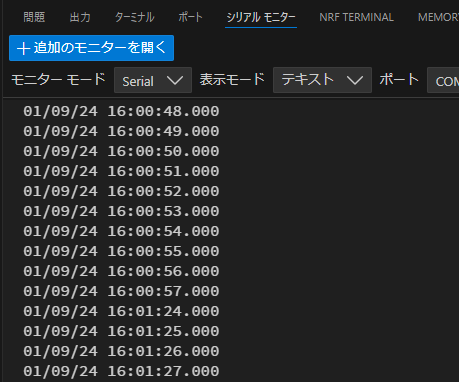Select the シリアル モニター tab
This screenshot has width=459, height=382.
click(261, 17)
